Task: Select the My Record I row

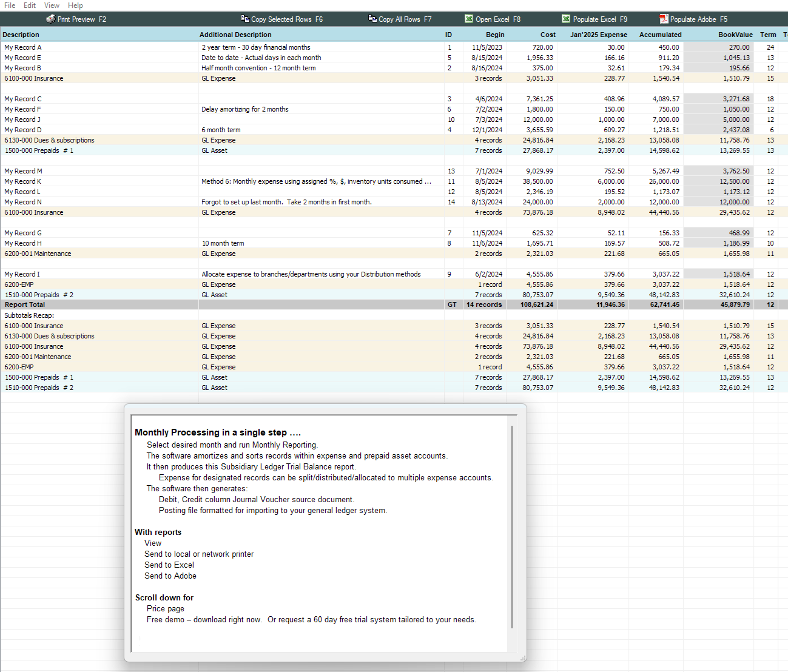Action: pyautogui.click(x=394, y=274)
